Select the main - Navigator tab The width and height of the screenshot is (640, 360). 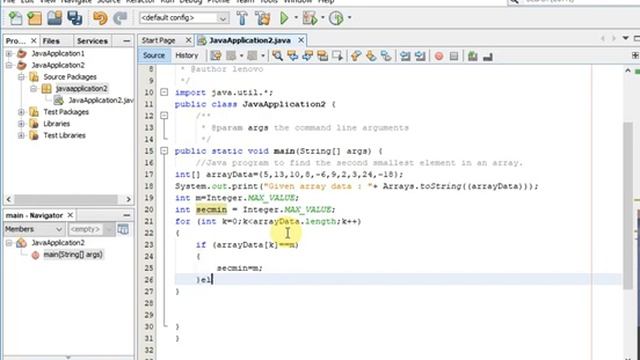(x=34, y=215)
